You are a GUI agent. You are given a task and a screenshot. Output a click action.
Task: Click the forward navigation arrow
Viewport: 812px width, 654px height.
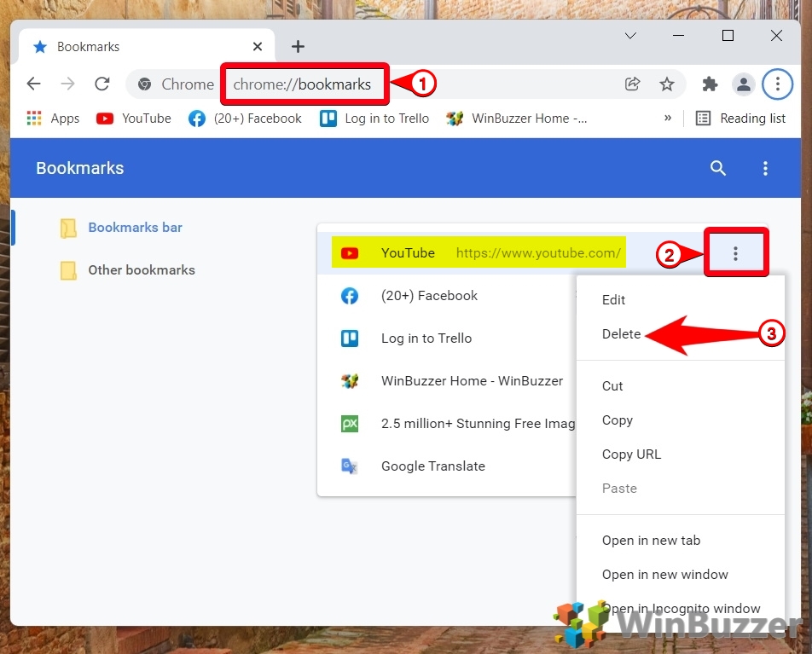[x=68, y=84]
